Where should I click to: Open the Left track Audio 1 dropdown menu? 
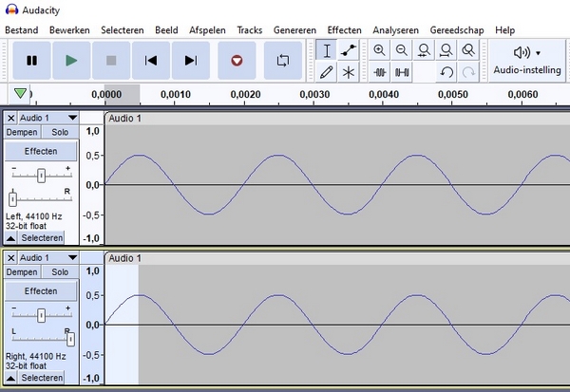coord(48,118)
